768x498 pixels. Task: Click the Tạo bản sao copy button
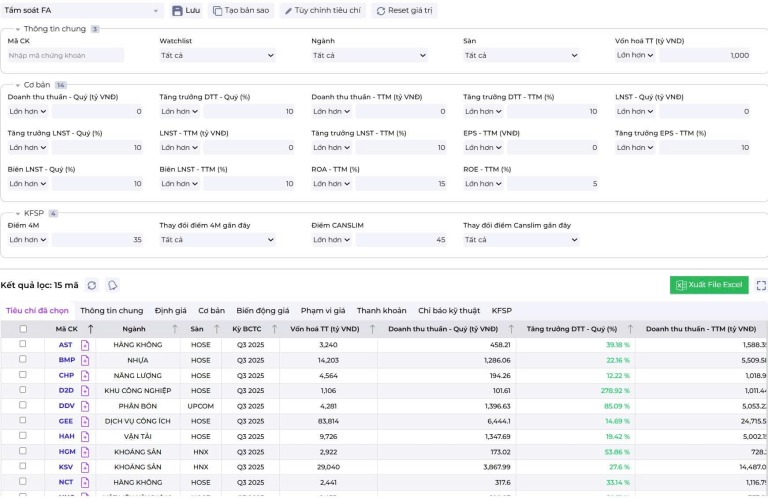[241, 10]
